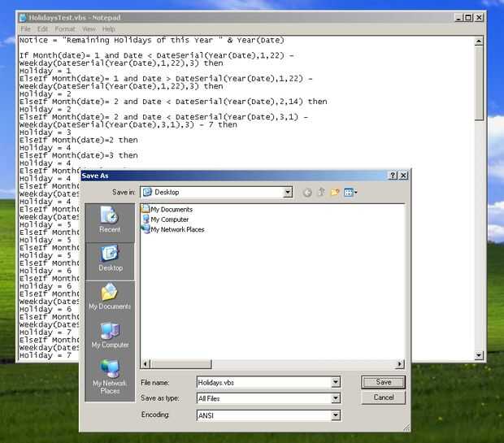Click Notepad title bar icon

tap(23, 17)
